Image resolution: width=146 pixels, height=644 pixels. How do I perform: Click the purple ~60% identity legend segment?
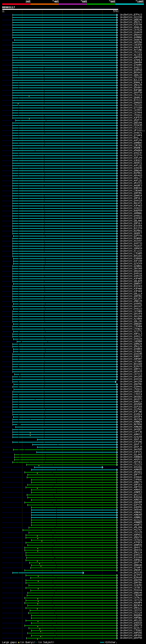click(73, 4)
